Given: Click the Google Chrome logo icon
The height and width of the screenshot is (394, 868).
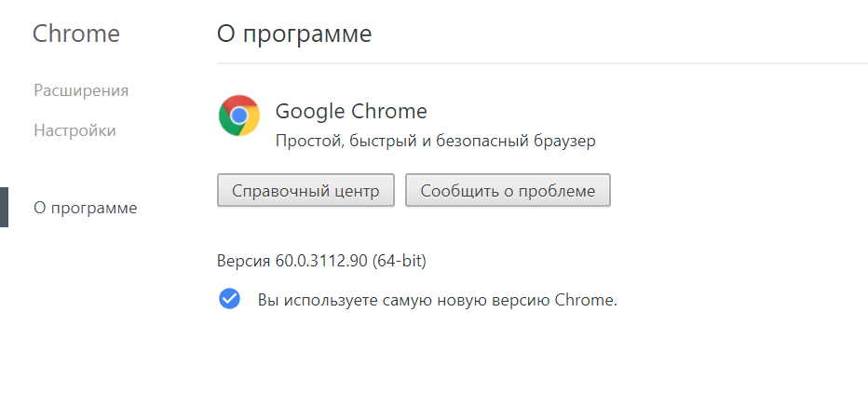Looking at the screenshot, I should 239,115.
